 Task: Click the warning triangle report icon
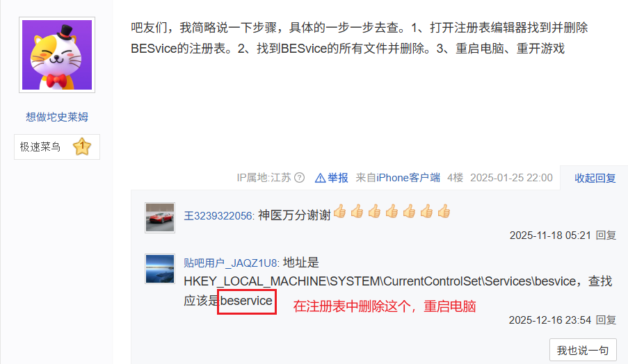pyautogui.click(x=320, y=178)
